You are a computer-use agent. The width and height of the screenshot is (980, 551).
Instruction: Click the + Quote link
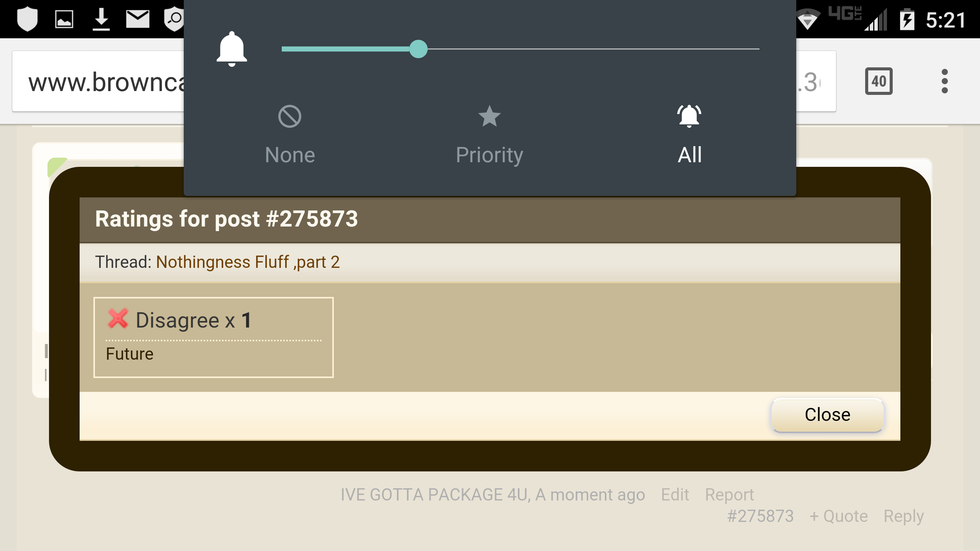(838, 516)
